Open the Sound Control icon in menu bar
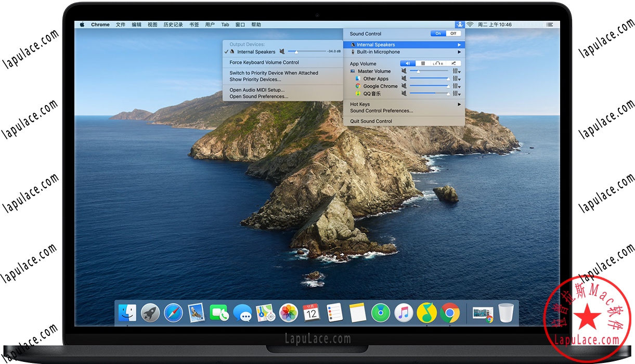This screenshot has width=635, height=364. (x=460, y=24)
